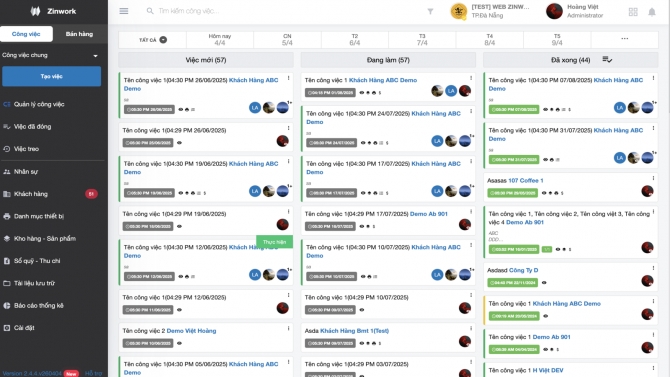Click the Đang làm (57) column header
Image resolution: width=670 pixels, height=377 pixels.
[388, 60]
